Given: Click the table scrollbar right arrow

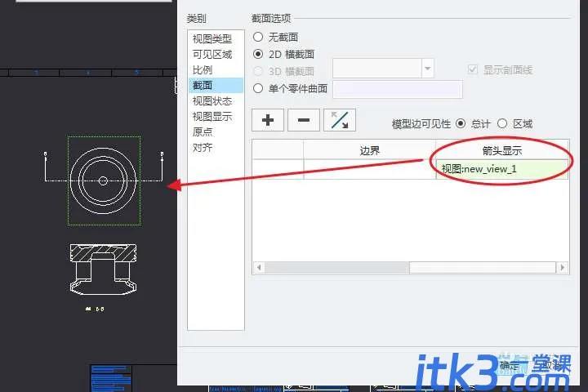Looking at the screenshot, I should click(x=562, y=268).
